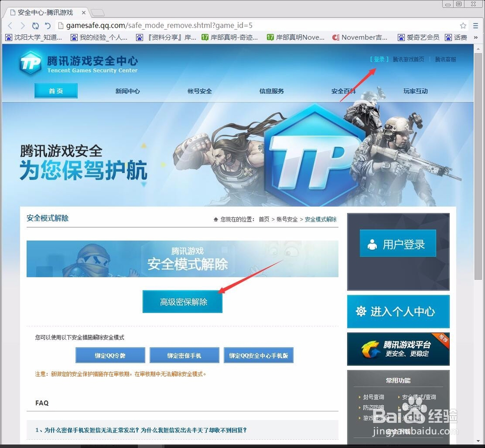The width and height of the screenshot is (485, 448).
Task: Open November吉 bookmark
Action: (360, 37)
